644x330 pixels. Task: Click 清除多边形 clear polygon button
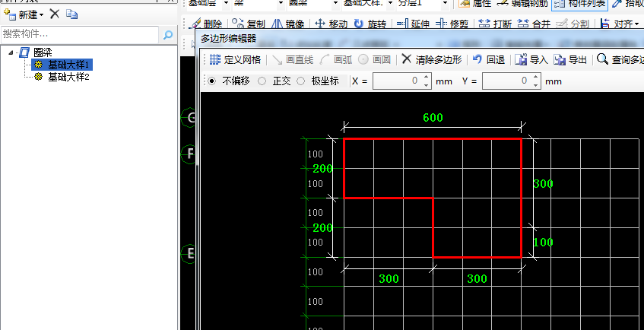pos(432,59)
